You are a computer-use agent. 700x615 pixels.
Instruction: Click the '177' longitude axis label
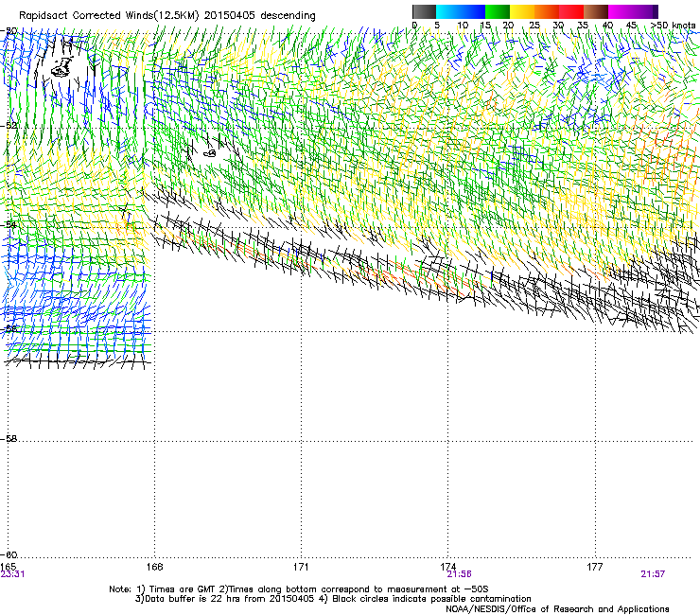coord(595,567)
